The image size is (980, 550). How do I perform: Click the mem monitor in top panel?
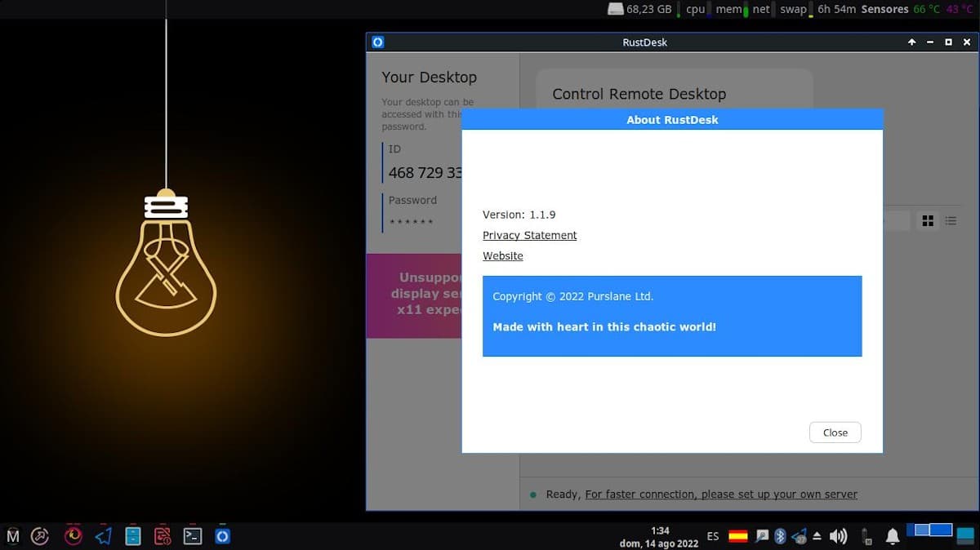tap(730, 9)
